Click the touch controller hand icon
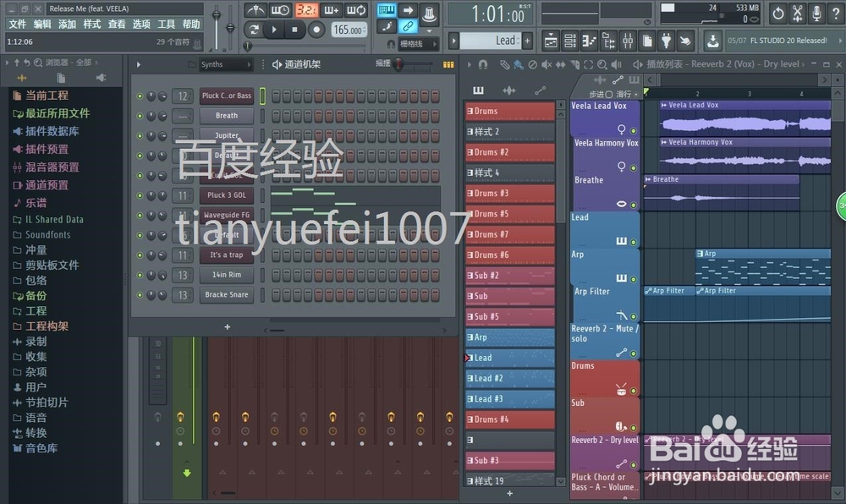 pyautogui.click(x=685, y=41)
